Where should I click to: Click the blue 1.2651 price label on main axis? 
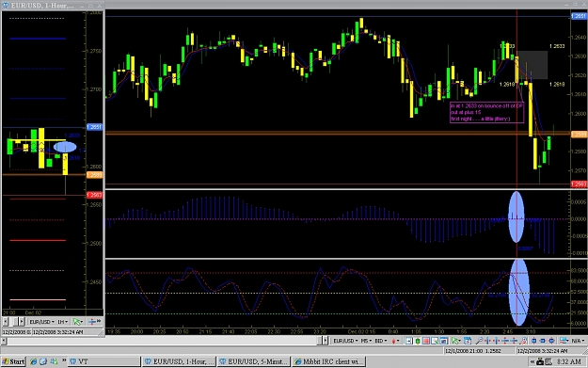(579, 16)
